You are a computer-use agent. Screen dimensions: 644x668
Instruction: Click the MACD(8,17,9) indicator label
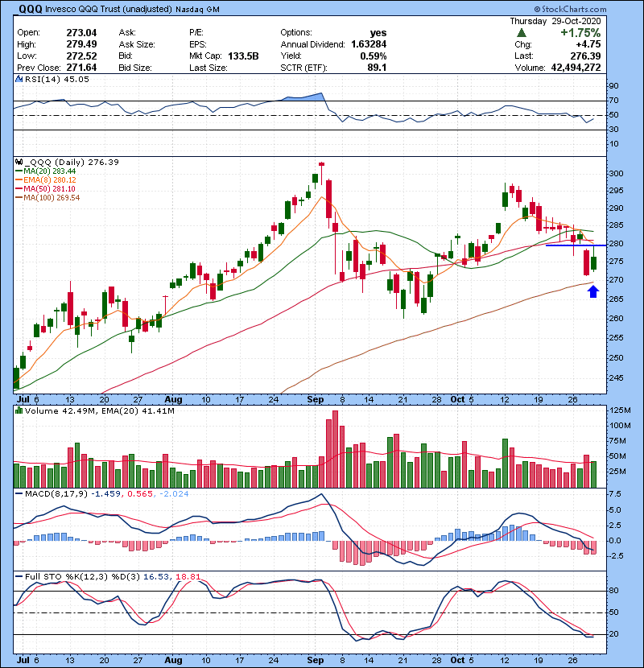tap(47, 493)
